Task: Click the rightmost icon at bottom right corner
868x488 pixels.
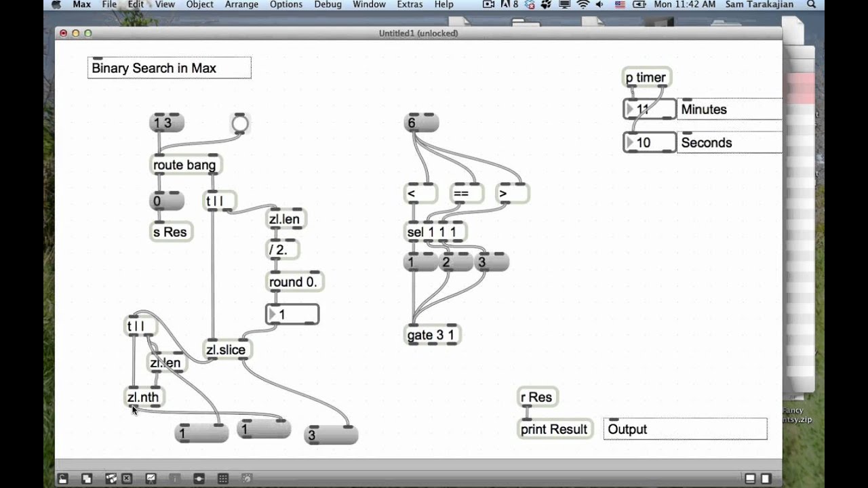Action: pos(766,479)
